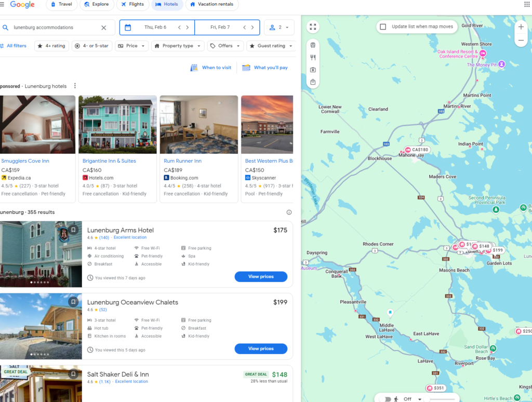Show attractions camera layer on map
Image resolution: width=532 pixels, height=402 pixels.
[x=313, y=70]
